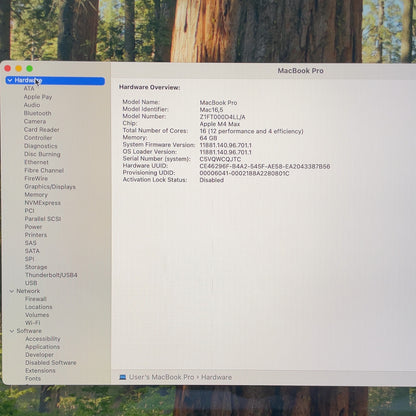Screen dimensions: 416x416
Task: Select NVMExpress in the sidebar
Action: pyautogui.click(x=43, y=203)
